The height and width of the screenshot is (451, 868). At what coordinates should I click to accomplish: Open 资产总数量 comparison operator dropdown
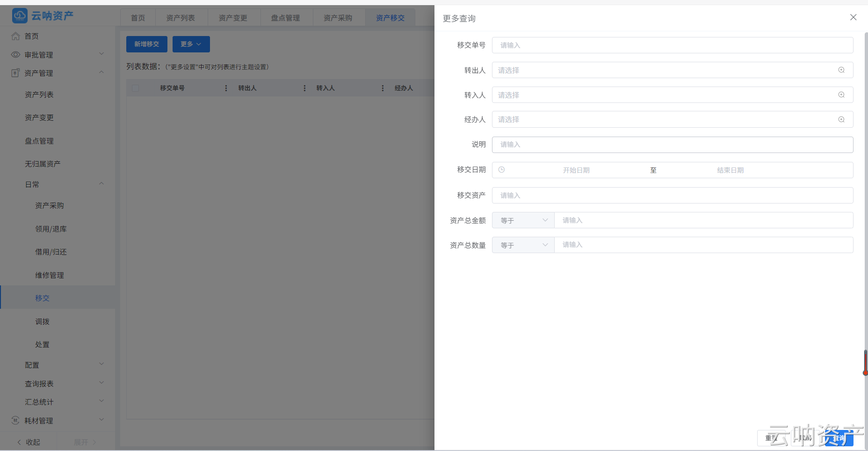click(523, 245)
